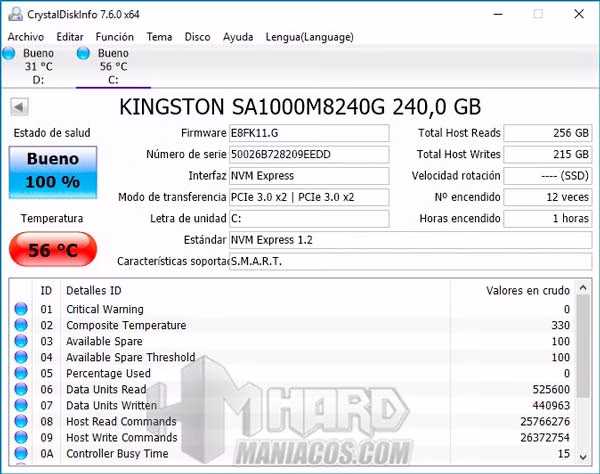Click the blue status icon for disk C:
Screen dimensions: 600x474
pyautogui.click(x=82, y=53)
